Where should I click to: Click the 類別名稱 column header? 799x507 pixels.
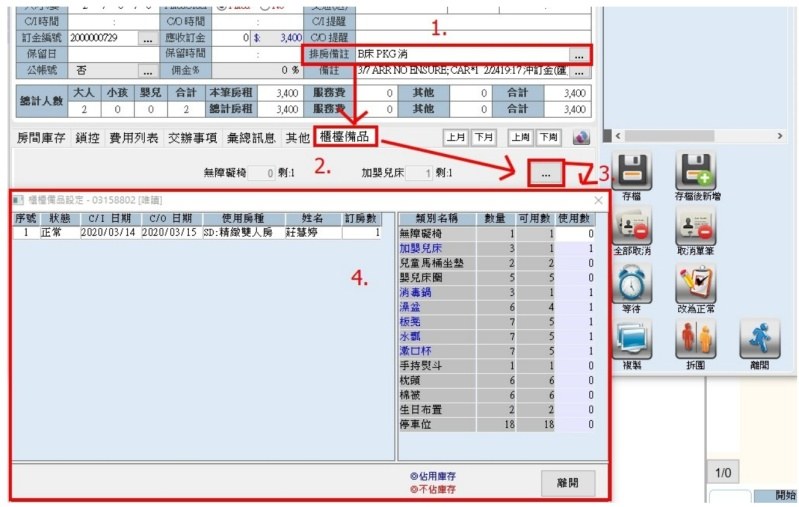[x=437, y=219]
